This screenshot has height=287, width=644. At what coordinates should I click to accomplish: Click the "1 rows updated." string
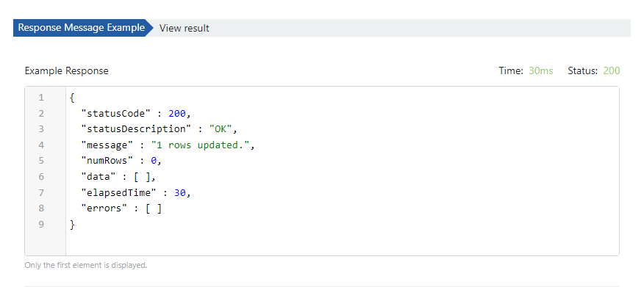201,145
